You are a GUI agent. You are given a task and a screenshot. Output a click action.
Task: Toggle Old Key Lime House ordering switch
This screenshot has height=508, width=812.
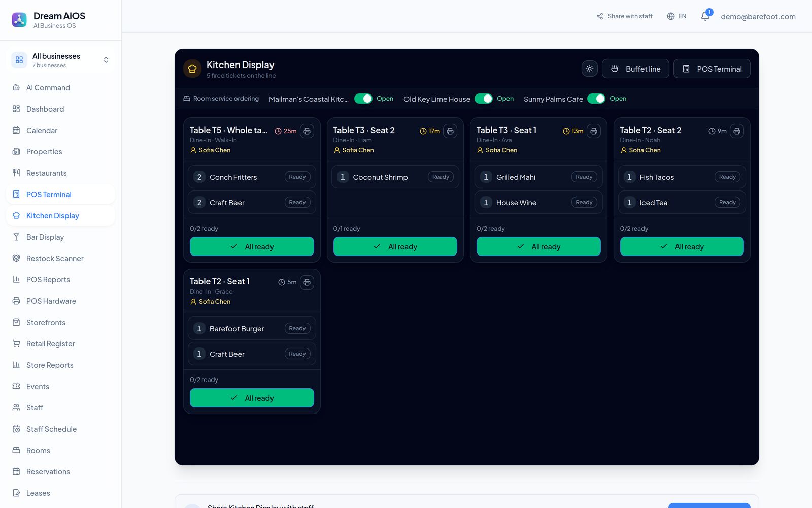[x=484, y=99]
